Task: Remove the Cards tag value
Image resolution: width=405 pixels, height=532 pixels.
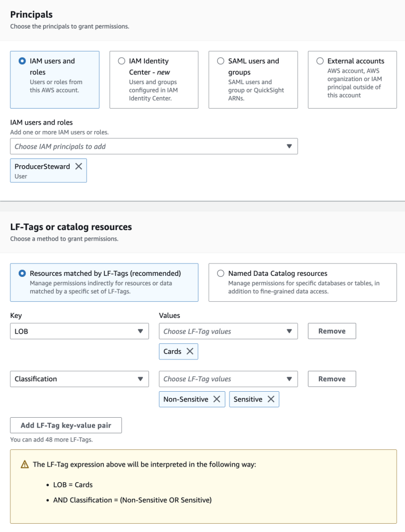Action: (x=190, y=351)
